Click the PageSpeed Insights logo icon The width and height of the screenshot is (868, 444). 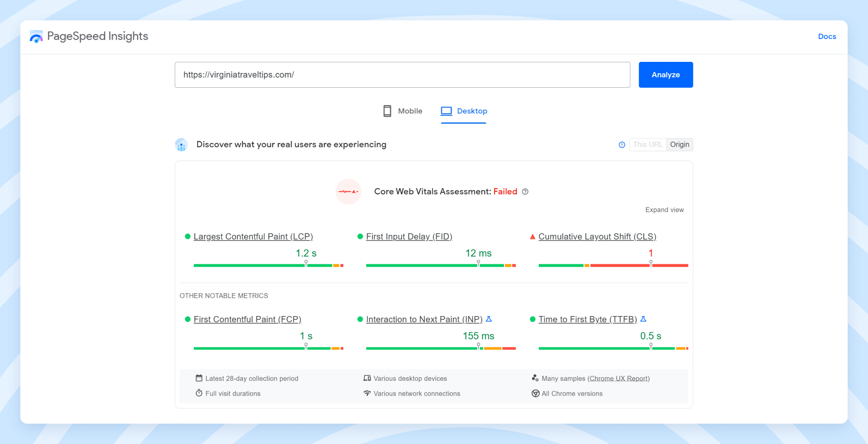(36, 36)
